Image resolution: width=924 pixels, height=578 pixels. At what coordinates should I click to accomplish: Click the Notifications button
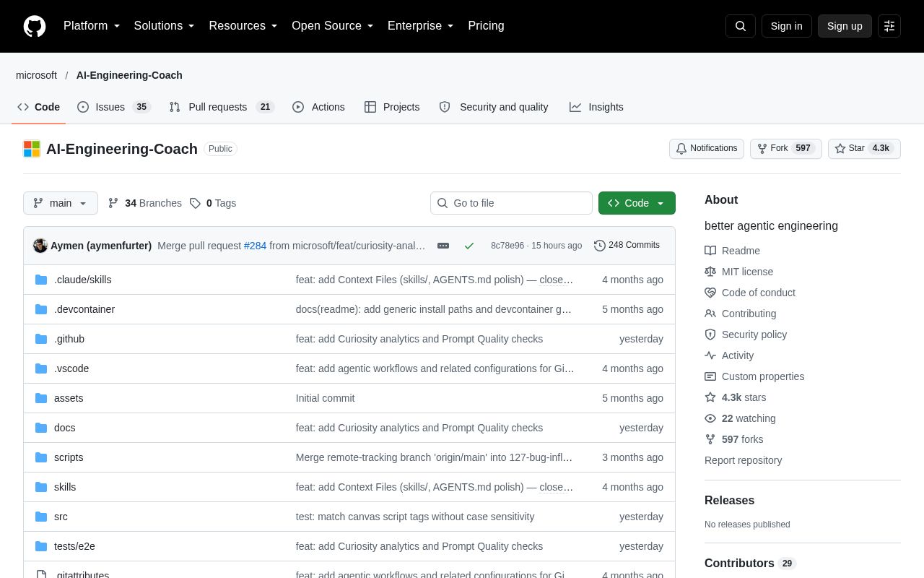coord(707,149)
